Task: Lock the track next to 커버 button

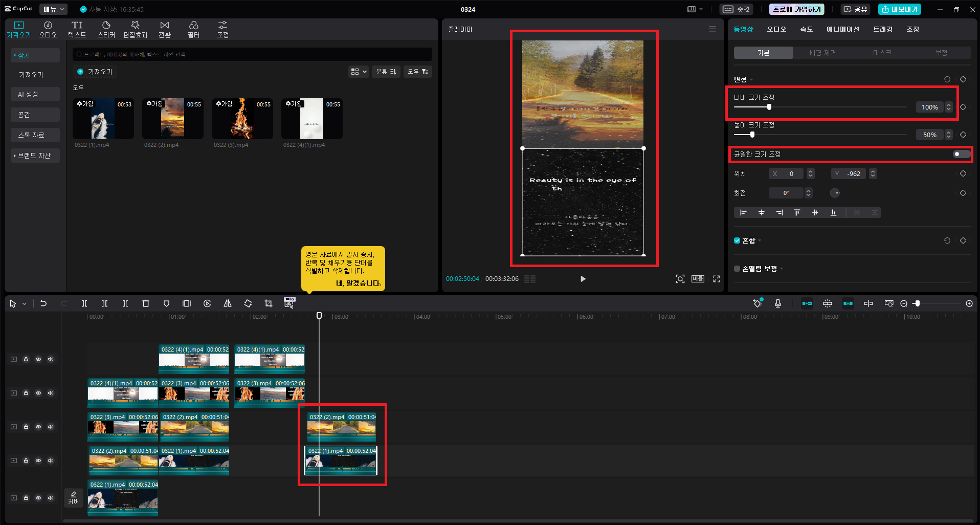Action: (x=26, y=498)
